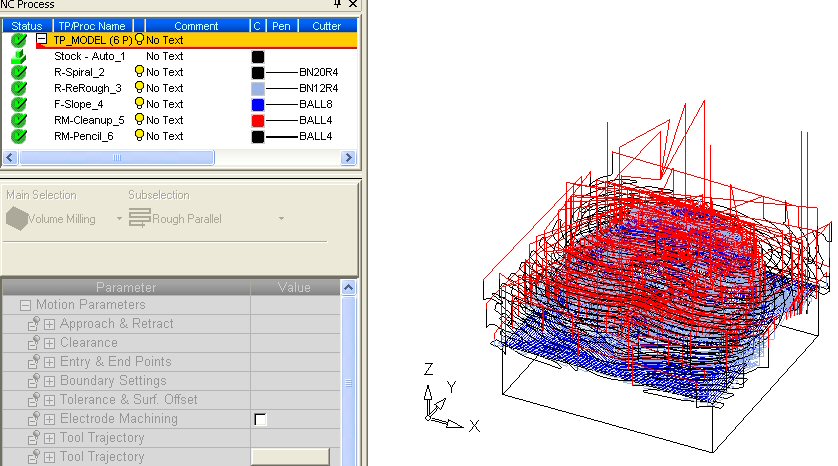The height and width of the screenshot is (466, 838).
Task: Expand the Boundary Settings parameters
Action: (49, 381)
